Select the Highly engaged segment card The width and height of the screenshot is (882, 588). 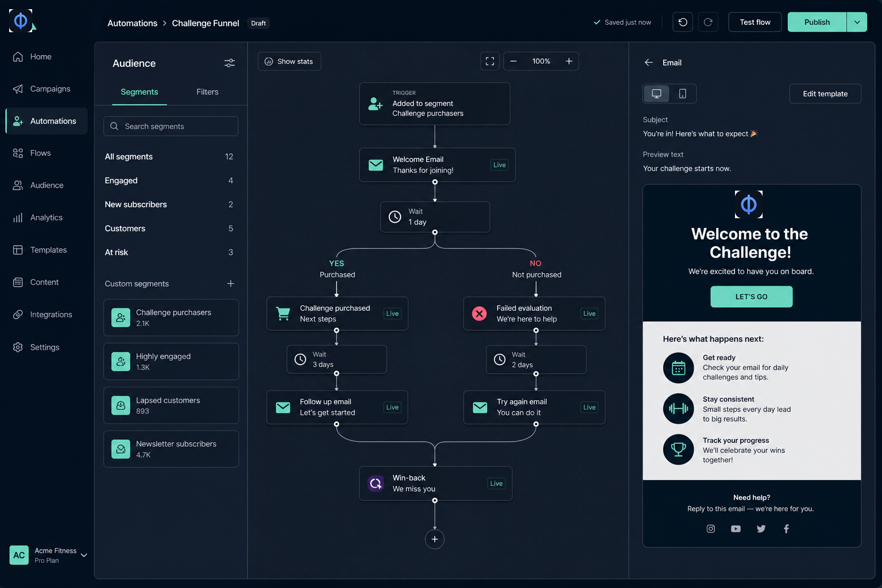pyautogui.click(x=171, y=361)
